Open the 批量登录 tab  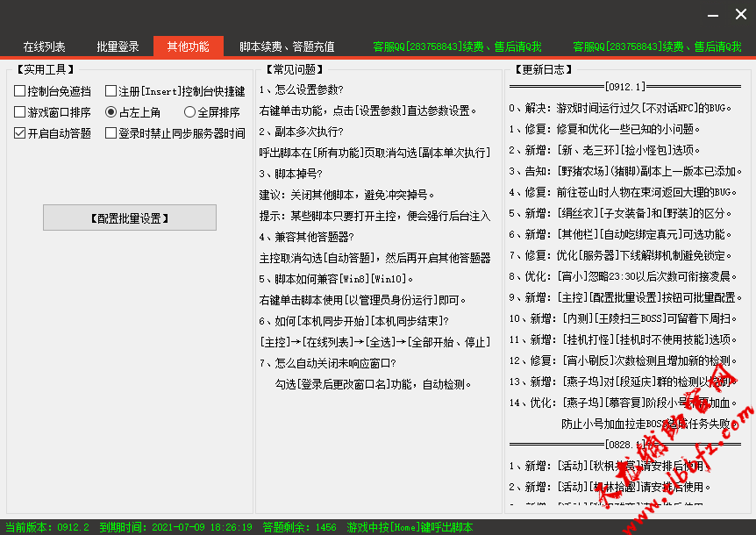point(118,46)
